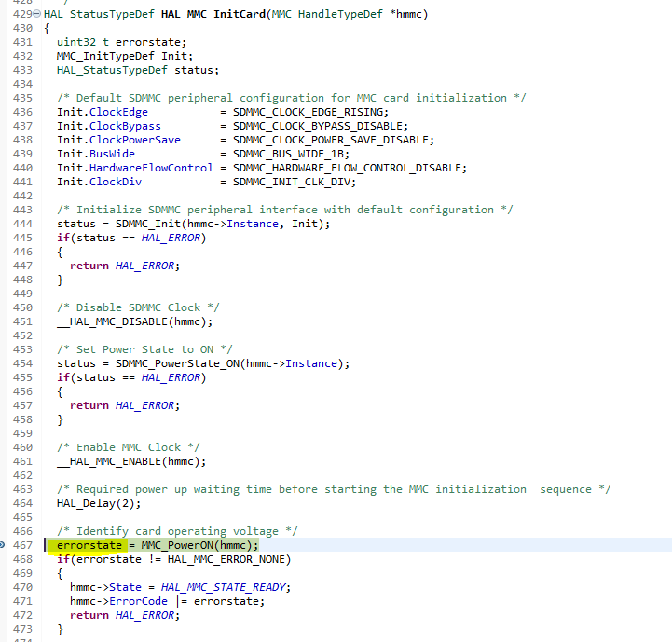Click the 'Initialize SDMMC peripheral interface' comment
The width and height of the screenshot is (672, 642).
click(285, 210)
